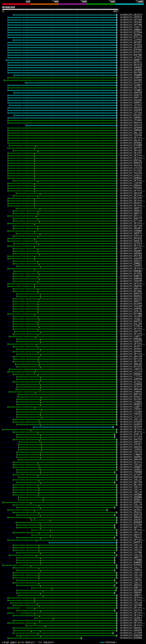The width and height of the screenshot is (146, 644).
Task: Select hit label UniRef100_P50894
Action: [131, 188]
